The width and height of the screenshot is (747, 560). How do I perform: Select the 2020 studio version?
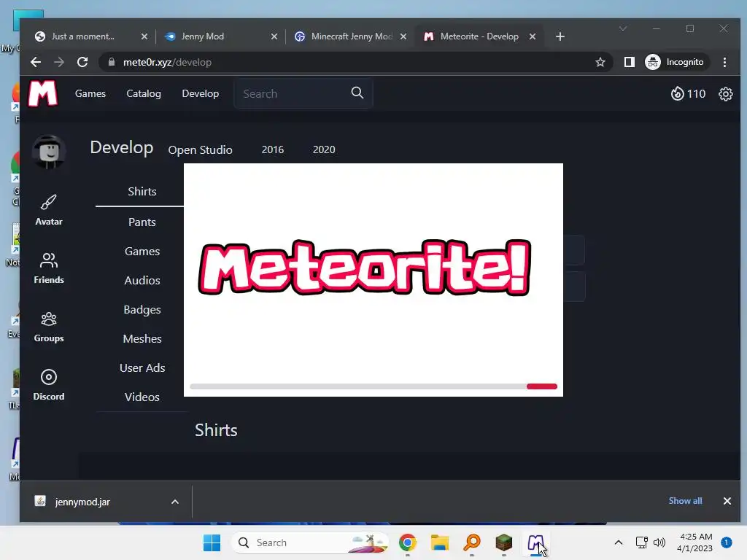(x=324, y=149)
